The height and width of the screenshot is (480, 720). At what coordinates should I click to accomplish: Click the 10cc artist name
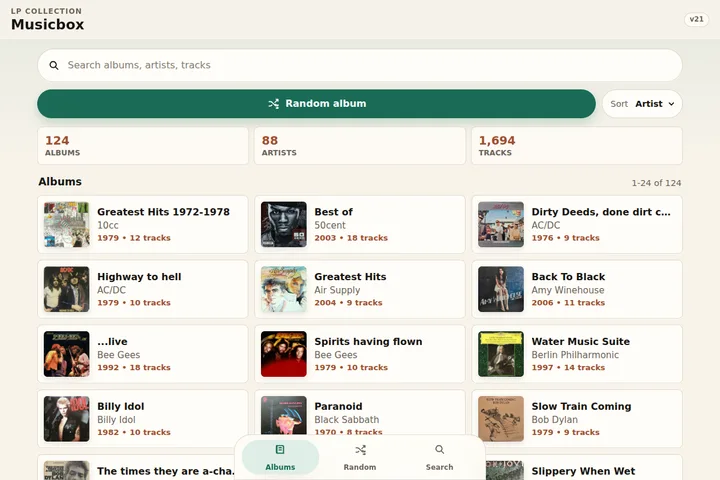click(108, 226)
